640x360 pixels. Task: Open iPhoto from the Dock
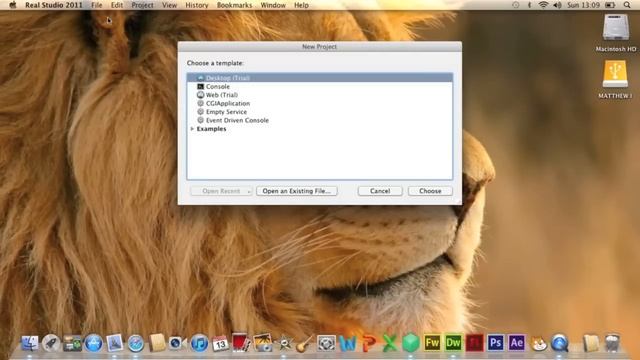point(263,343)
